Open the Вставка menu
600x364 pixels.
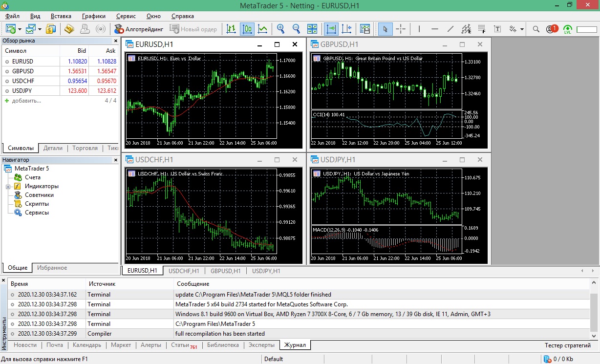[x=61, y=16]
